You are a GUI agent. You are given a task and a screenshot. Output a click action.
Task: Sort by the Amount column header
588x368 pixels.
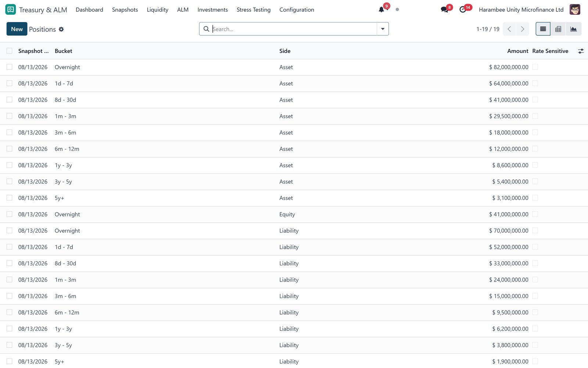[517, 51]
